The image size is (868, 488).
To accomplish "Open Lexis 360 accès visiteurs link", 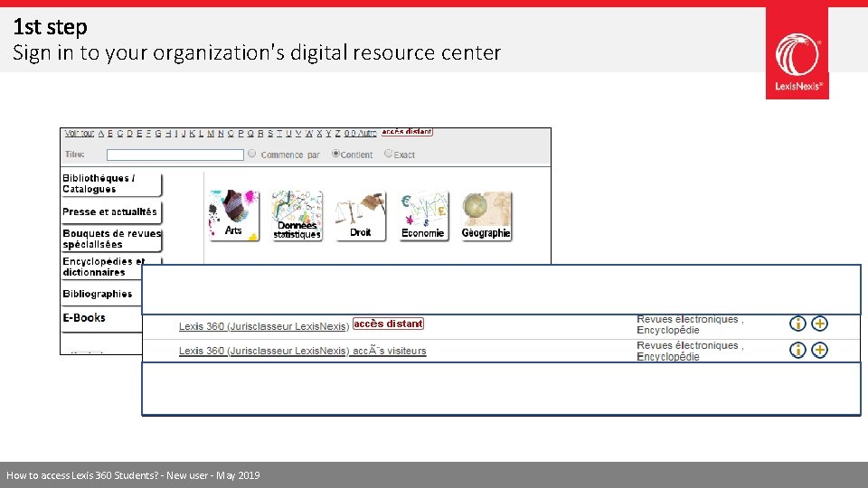I will [302, 351].
